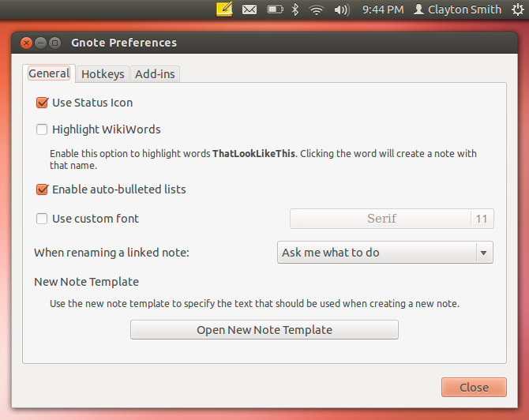Click the Serif 11 font chooser button

pyautogui.click(x=392, y=219)
